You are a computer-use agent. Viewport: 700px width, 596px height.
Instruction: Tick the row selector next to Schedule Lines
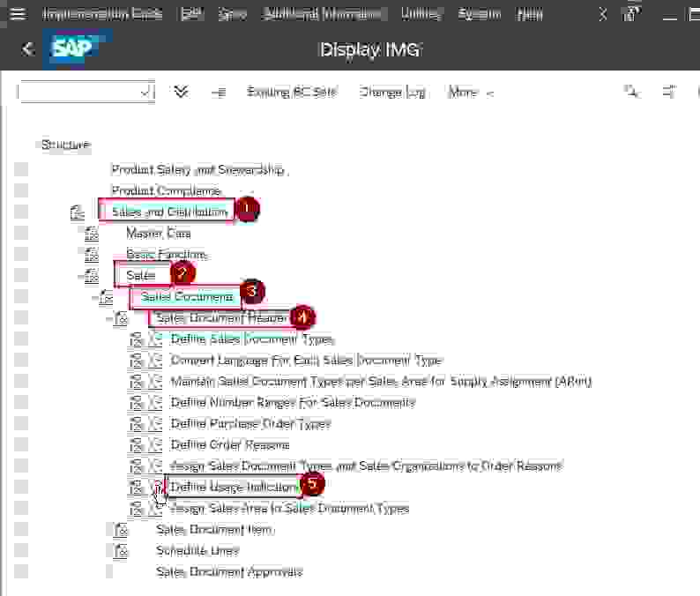coord(21,551)
